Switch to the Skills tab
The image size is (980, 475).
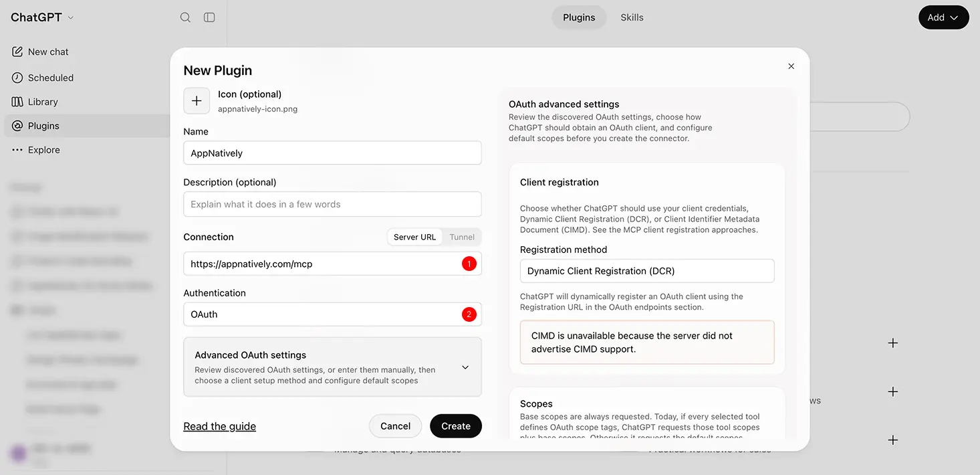tap(632, 17)
